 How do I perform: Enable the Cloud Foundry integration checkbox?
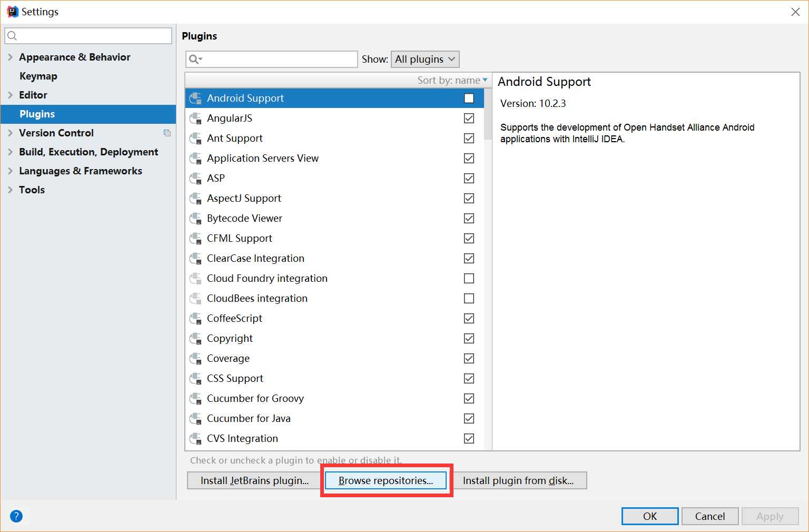(469, 279)
